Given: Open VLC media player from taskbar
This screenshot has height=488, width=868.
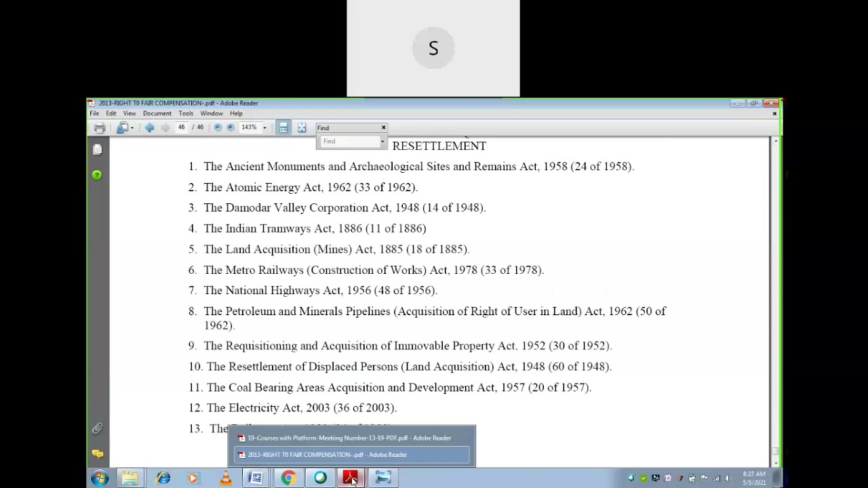Looking at the screenshot, I should click(x=225, y=479).
